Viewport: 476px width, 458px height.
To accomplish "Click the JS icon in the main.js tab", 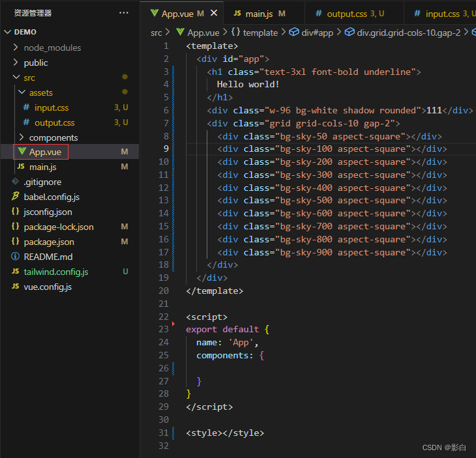I will coord(237,13).
